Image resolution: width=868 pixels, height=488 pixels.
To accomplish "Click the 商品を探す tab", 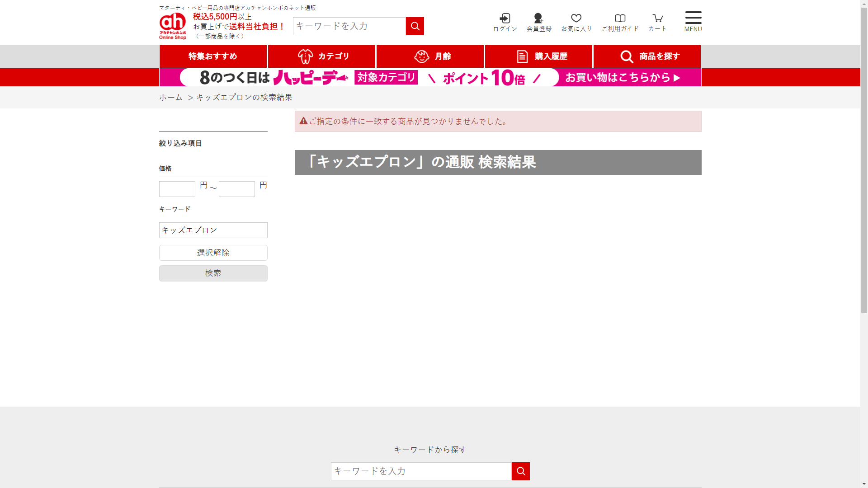I will pyautogui.click(x=647, y=56).
